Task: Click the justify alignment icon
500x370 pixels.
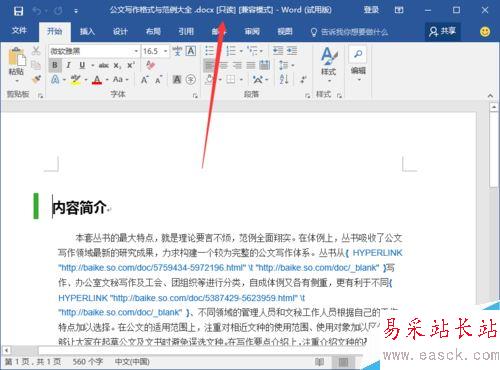Action: click(251, 65)
